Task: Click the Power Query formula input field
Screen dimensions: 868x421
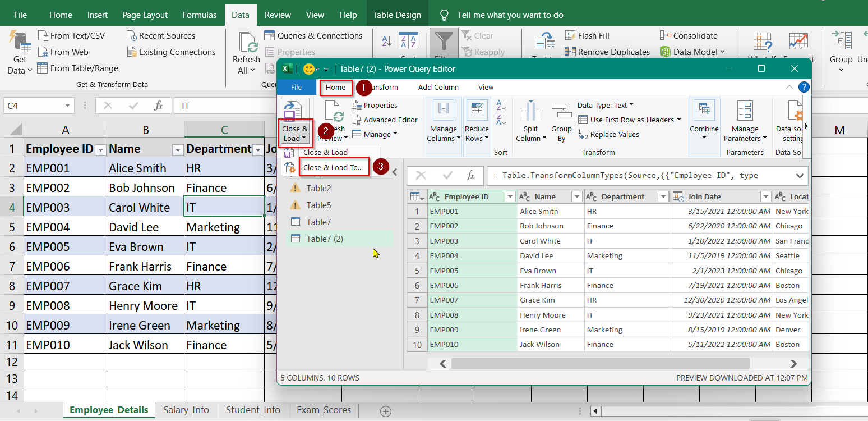Action: point(640,176)
